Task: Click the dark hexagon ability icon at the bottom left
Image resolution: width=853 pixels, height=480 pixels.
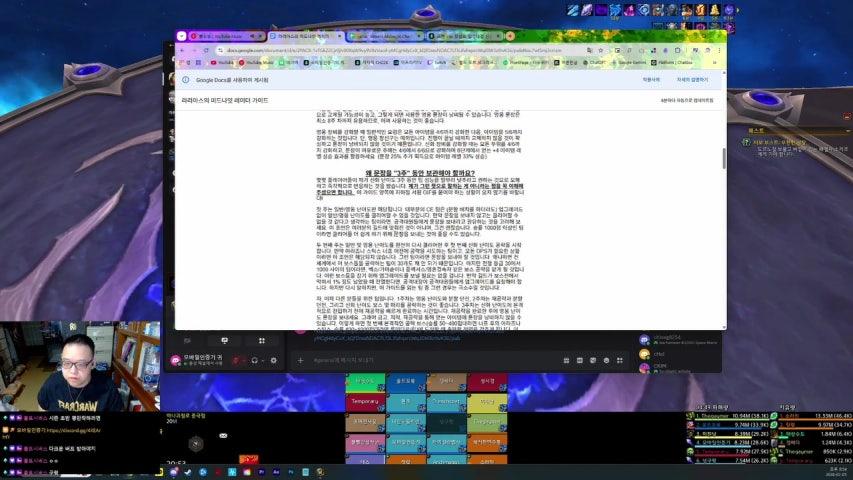Action: point(196,444)
